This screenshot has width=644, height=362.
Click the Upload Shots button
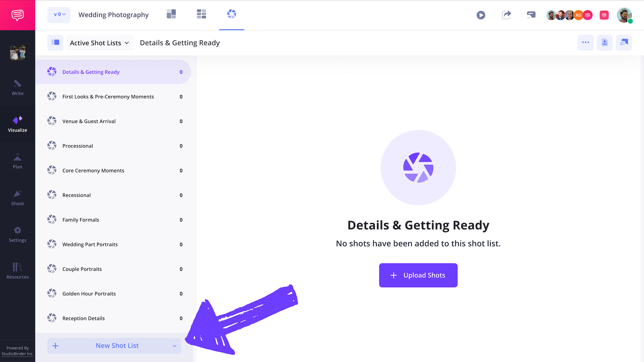pos(418,275)
